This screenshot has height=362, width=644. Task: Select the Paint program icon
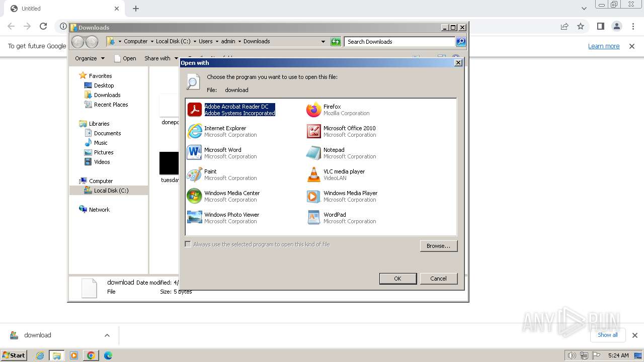click(x=194, y=174)
